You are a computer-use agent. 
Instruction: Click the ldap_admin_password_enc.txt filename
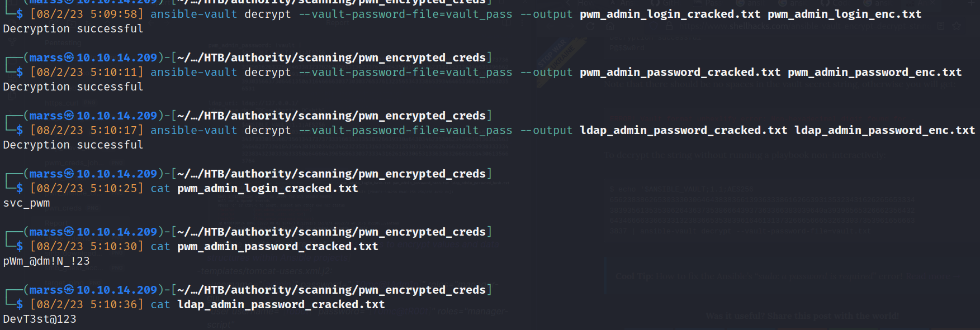(884, 130)
